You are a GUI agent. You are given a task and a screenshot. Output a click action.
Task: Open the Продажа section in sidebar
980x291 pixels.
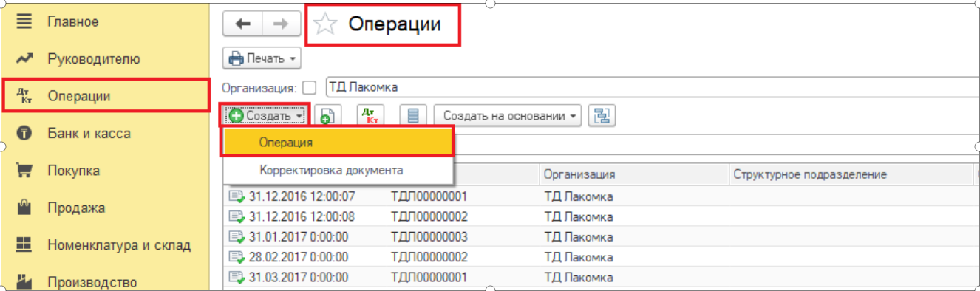coord(76,208)
